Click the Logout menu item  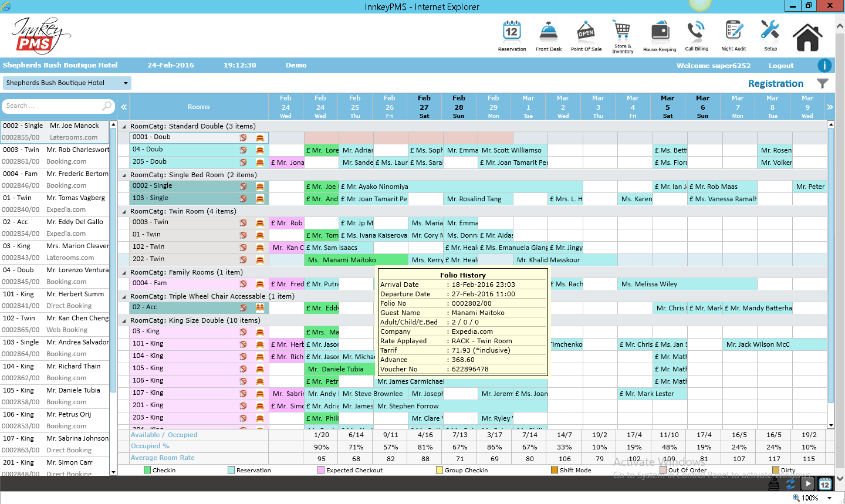pos(780,65)
